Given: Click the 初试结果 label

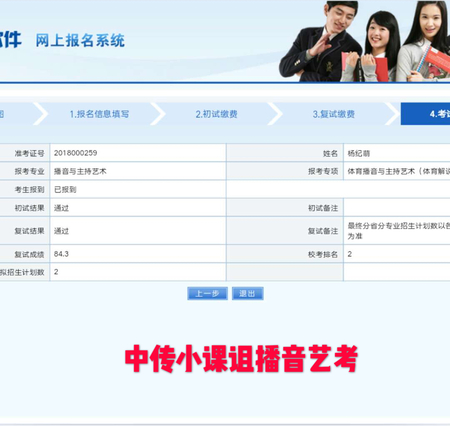Looking at the screenshot, I should (29, 208).
